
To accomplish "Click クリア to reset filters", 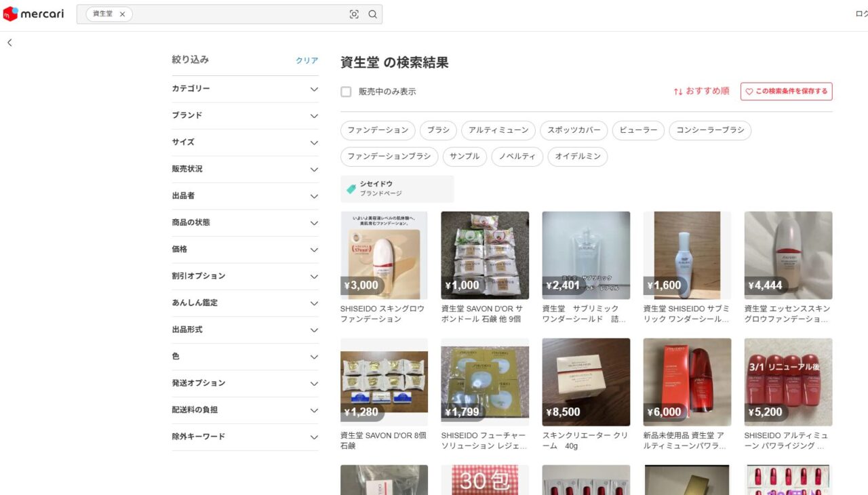I will 307,60.
